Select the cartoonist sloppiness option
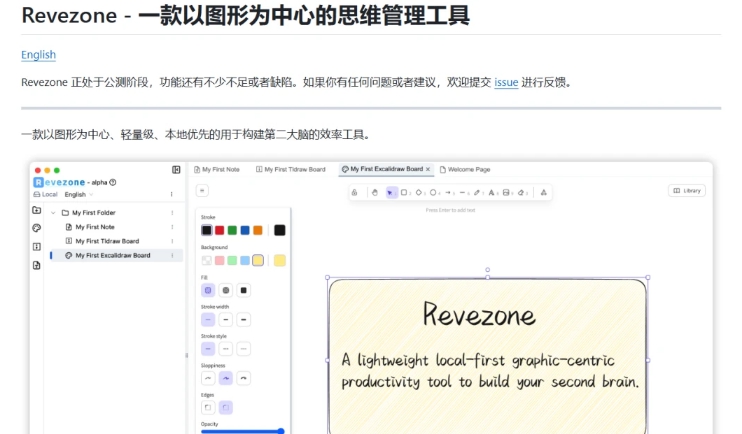The width and height of the screenshot is (742, 434). point(243,378)
